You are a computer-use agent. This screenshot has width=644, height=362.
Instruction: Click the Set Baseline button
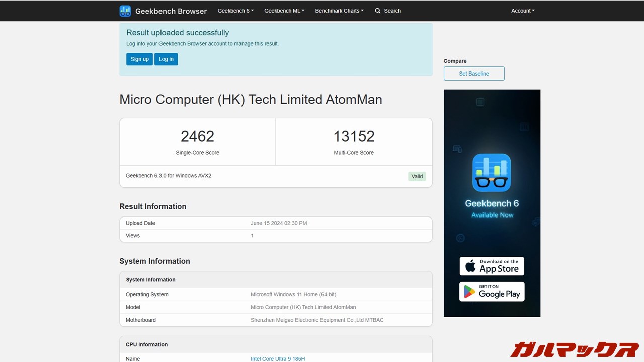(474, 74)
